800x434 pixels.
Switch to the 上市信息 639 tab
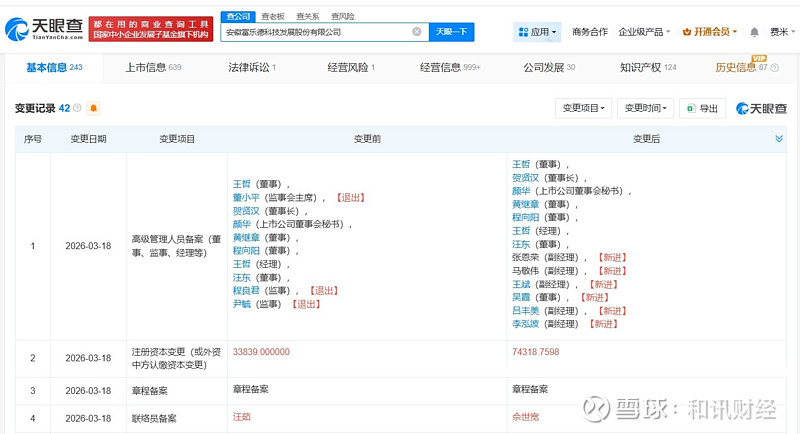154,67
